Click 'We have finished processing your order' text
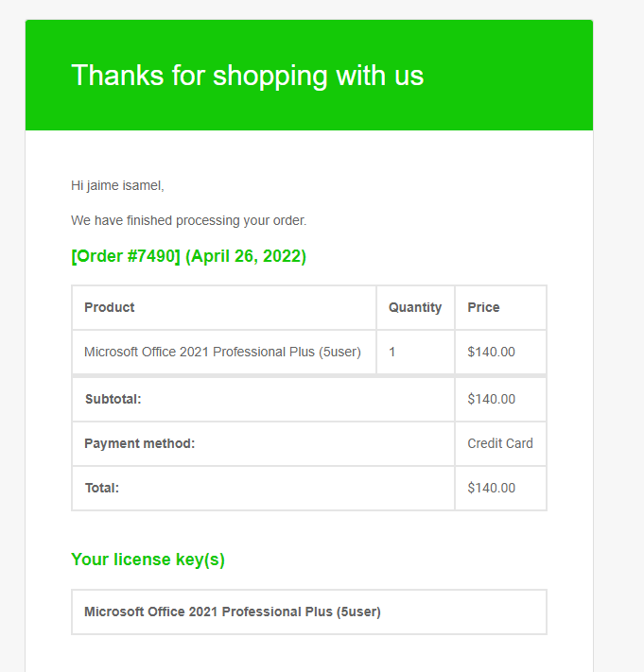This screenshot has width=644, height=672. (188, 220)
